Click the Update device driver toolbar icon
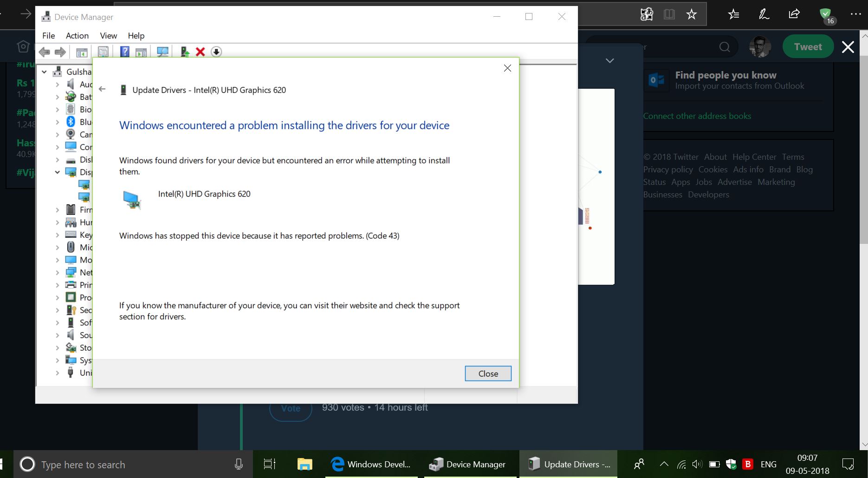The width and height of the screenshot is (868, 478). point(185,52)
